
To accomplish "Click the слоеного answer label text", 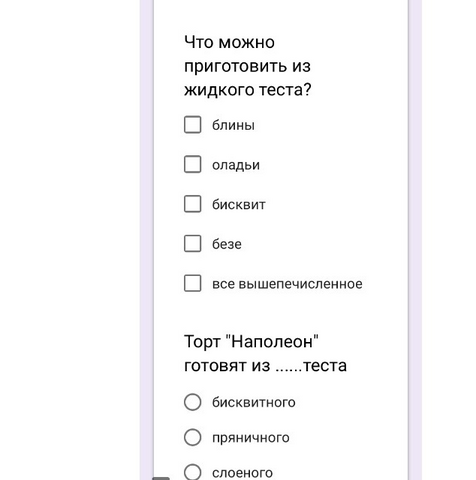I will point(242,473).
